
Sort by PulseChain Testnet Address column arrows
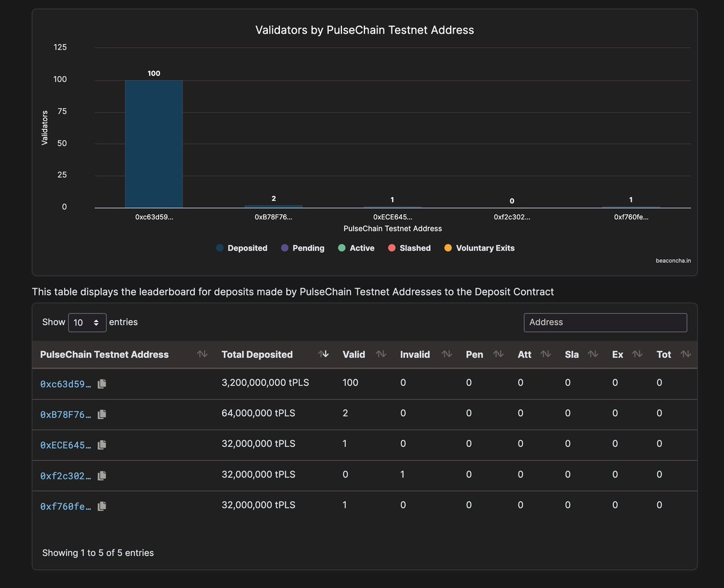point(202,354)
